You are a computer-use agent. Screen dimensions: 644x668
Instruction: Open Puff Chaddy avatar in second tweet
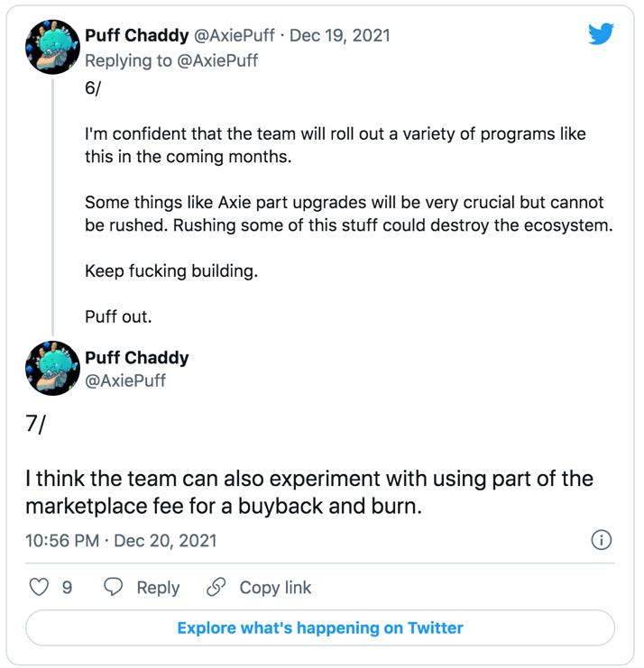click(53, 369)
